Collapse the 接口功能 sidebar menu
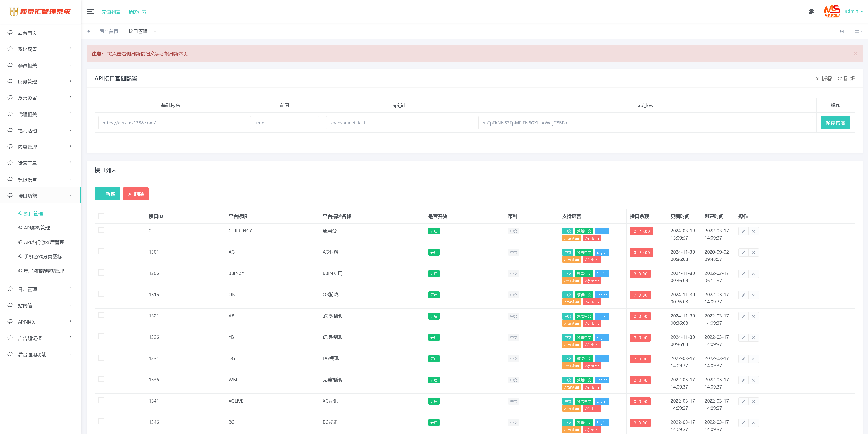Screen dimensions: 868x434 click(40, 196)
